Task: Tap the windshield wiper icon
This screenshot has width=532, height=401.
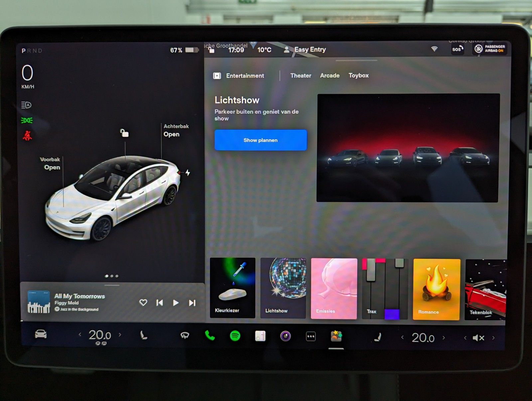Action: tap(185, 335)
